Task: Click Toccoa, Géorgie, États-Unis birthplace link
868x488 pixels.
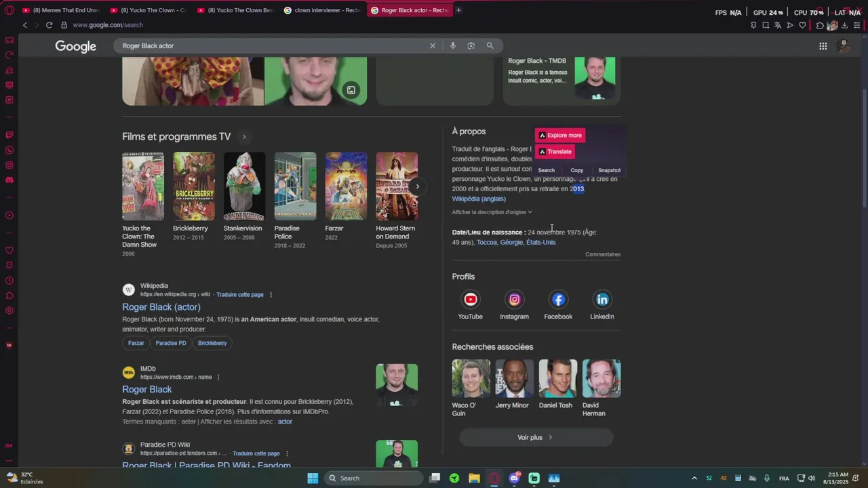Action: pyautogui.click(x=516, y=242)
